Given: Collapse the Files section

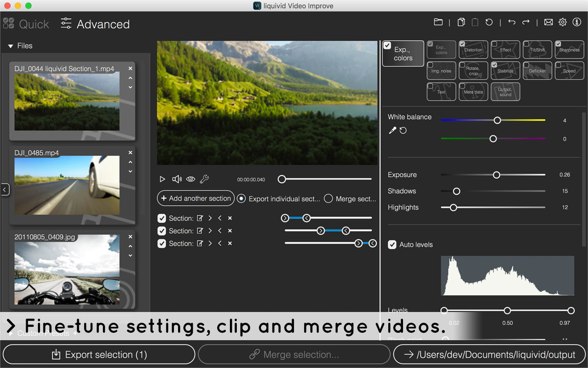Looking at the screenshot, I should (x=11, y=45).
